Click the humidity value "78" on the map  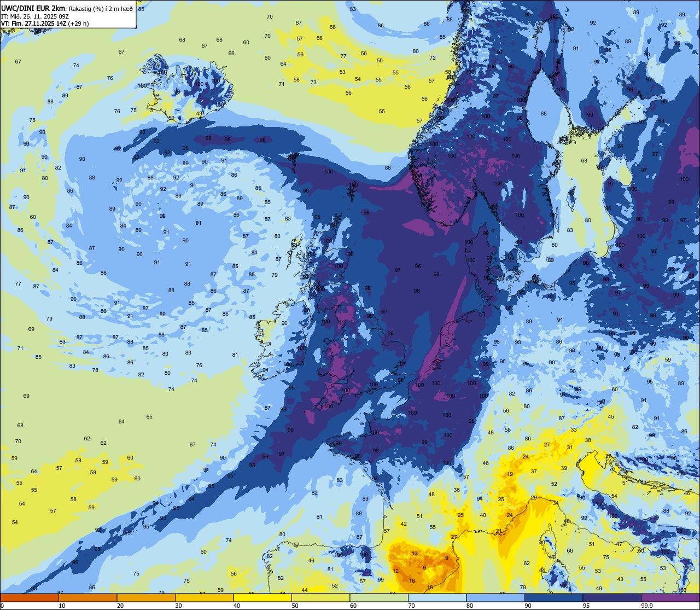[x=95, y=370]
